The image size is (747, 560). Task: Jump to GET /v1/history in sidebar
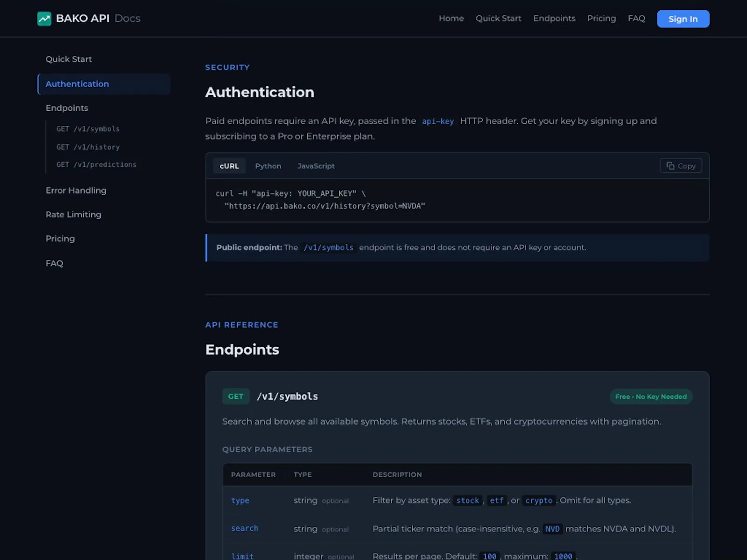88,147
